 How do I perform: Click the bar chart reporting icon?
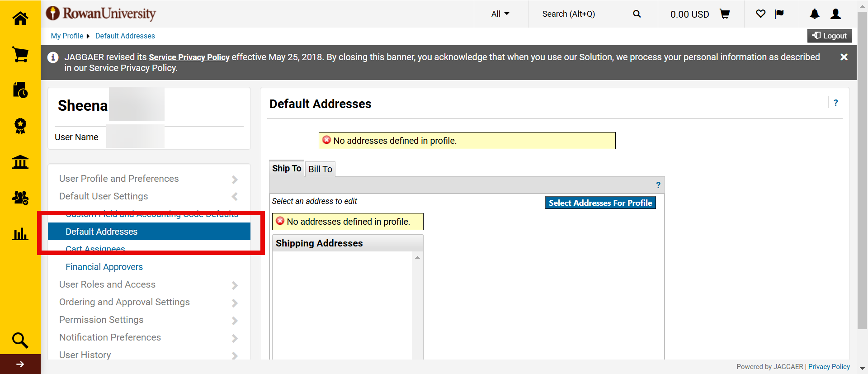(x=20, y=234)
